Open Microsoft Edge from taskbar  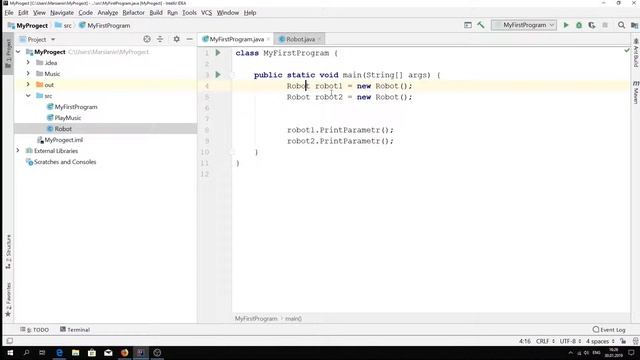[59, 353]
